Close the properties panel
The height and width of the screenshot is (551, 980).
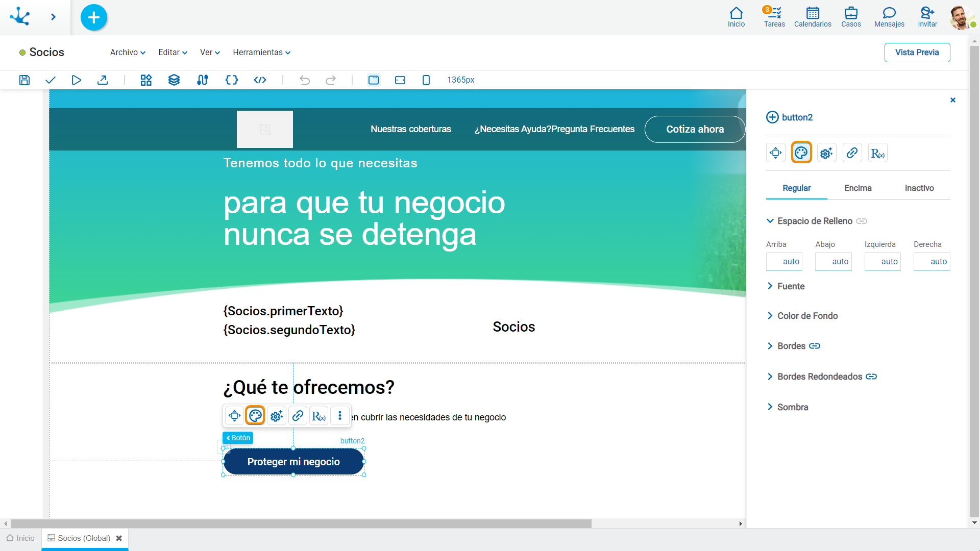click(952, 100)
